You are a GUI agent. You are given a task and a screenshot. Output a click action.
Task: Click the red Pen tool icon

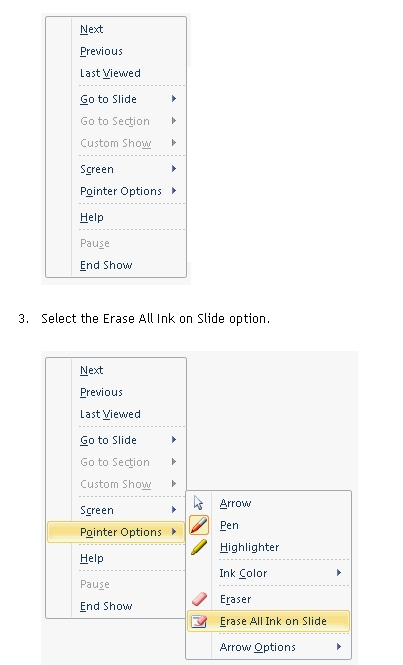coord(199,525)
